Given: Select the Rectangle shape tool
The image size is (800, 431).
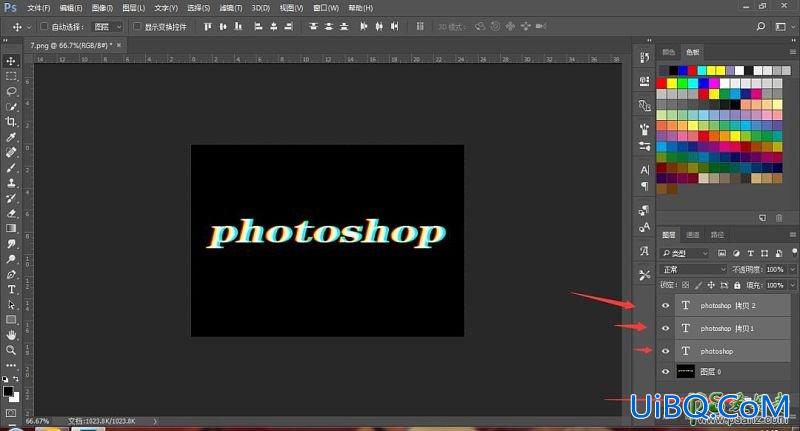Looking at the screenshot, I should tap(11, 320).
